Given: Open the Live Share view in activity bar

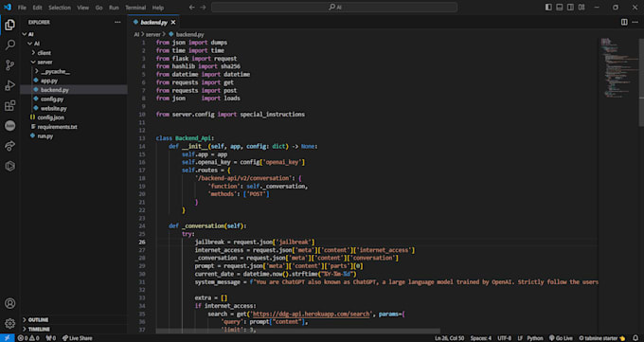Looking at the screenshot, I should (9, 146).
